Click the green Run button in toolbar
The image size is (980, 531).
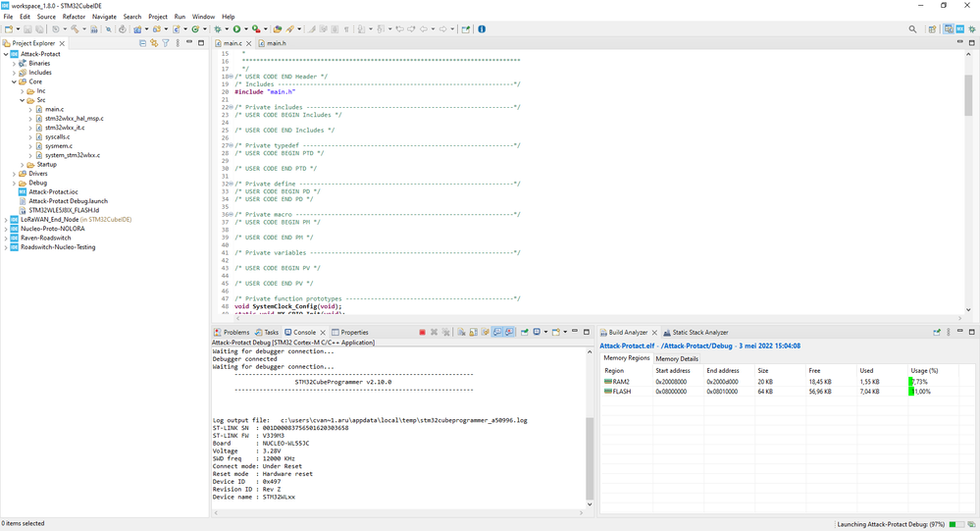(236, 29)
